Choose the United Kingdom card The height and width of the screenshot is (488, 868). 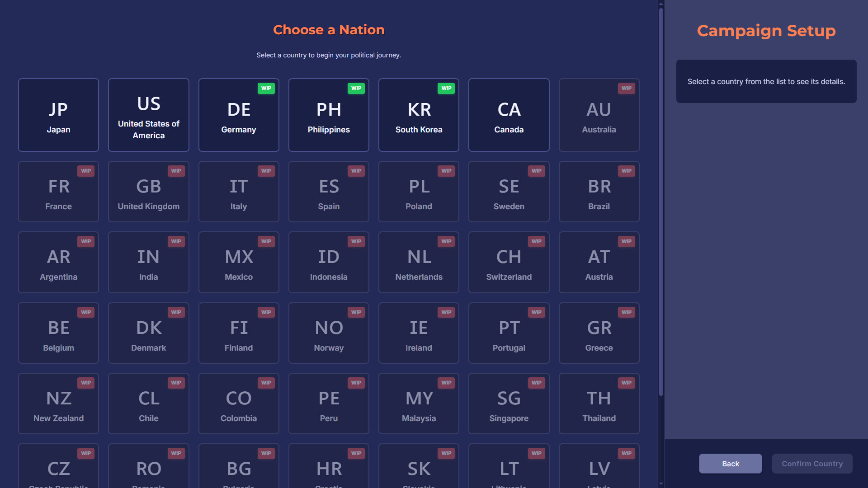148,192
